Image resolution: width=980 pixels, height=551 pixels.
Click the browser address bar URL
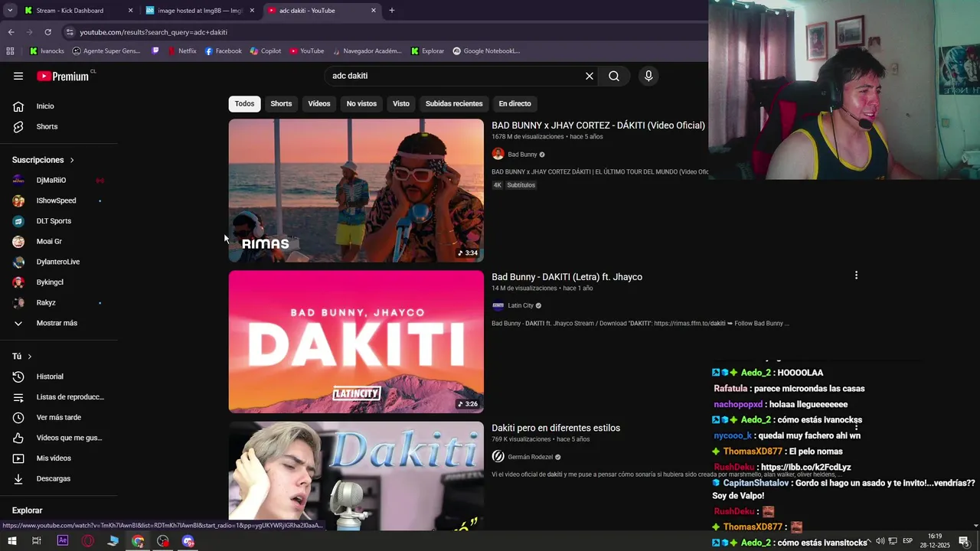(x=153, y=32)
